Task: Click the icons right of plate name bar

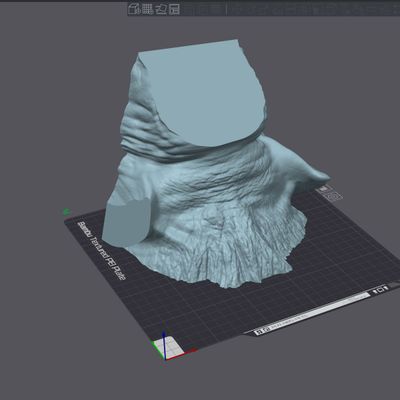Action: coord(380,290)
